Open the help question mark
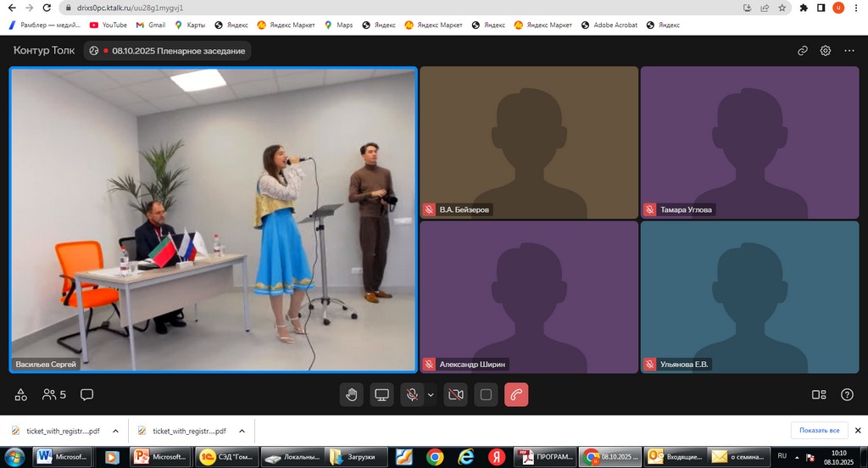Image resolution: width=868 pixels, height=468 pixels. pos(847,394)
